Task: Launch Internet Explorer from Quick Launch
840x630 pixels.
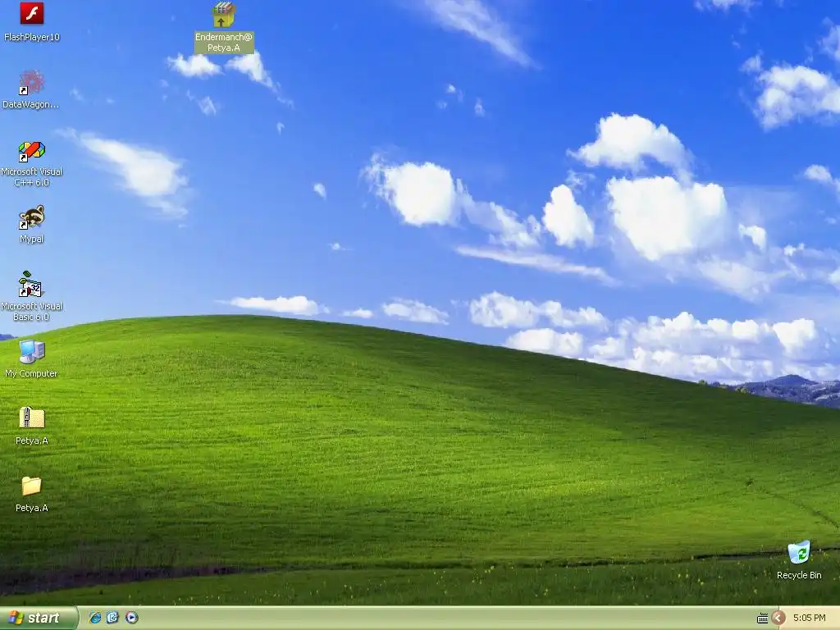Action: click(95, 618)
